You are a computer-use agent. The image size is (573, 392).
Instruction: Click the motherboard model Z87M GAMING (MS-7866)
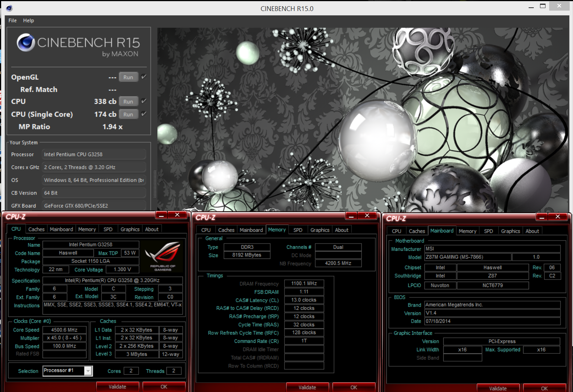pyautogui.click(x=467, y=257)
